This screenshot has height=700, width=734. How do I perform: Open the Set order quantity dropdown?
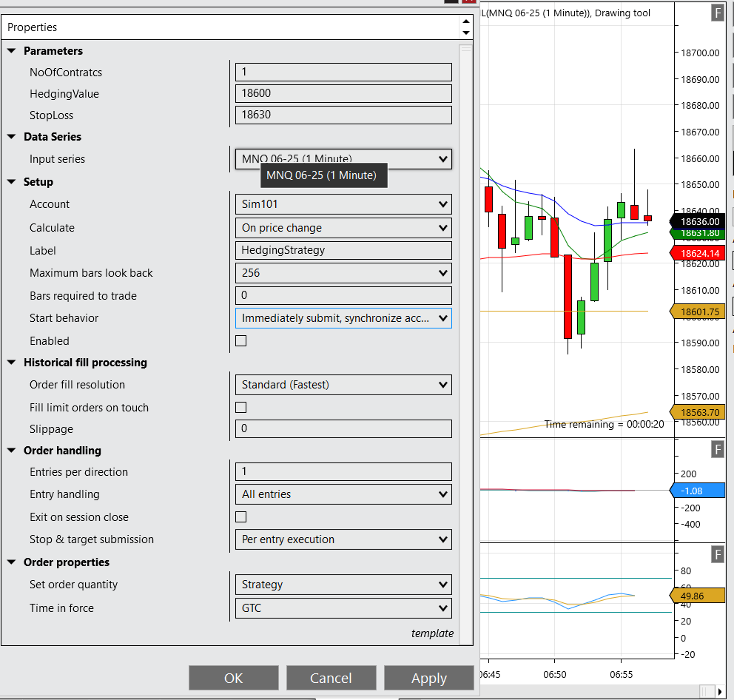pos(343,585)
